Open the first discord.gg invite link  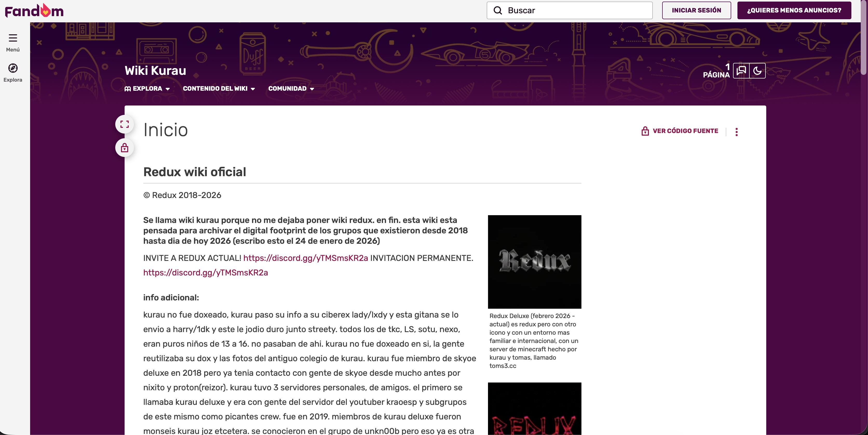point(305,258)
